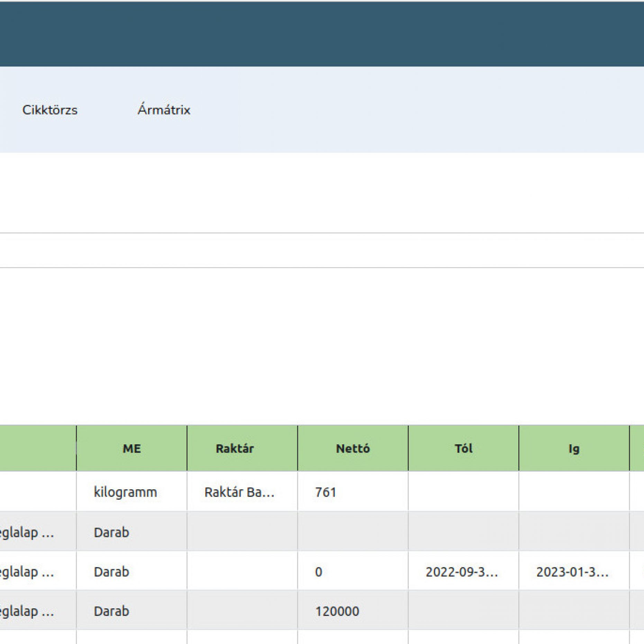644x644 pixels.
Task: Open the Cikktörzs tab
Action: click(x=50, y=110)
